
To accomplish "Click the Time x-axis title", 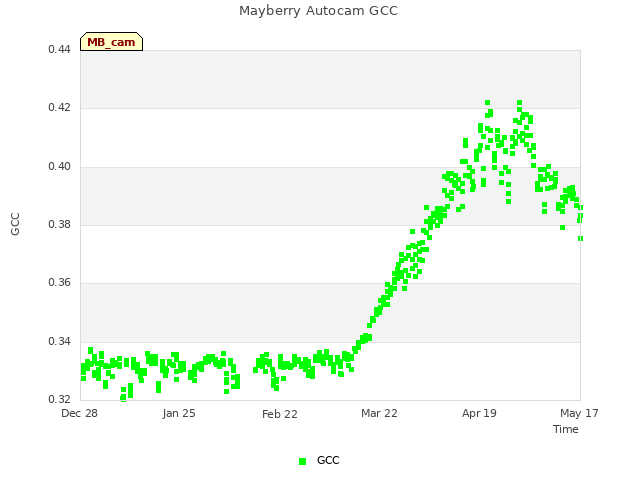I will click(x=566, y=429).
